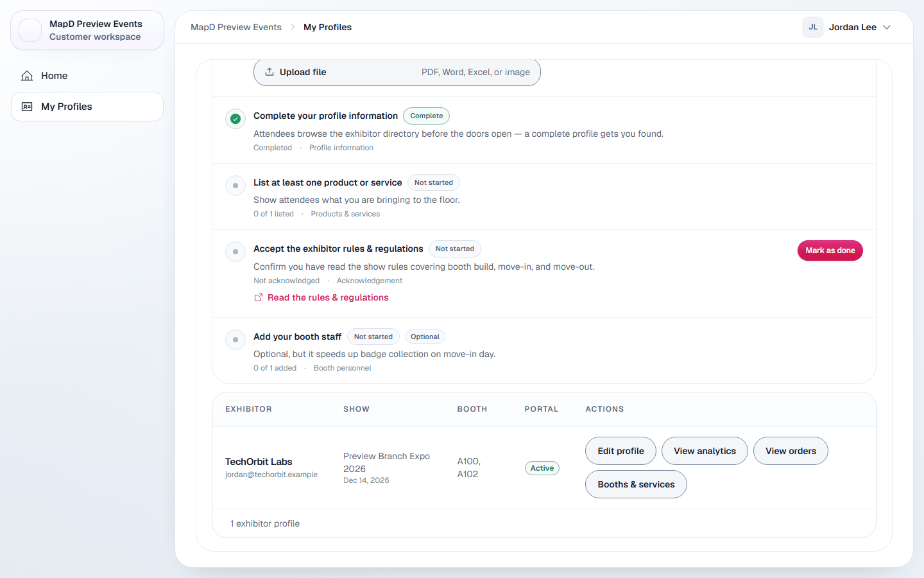Open Read the rules & regulations link
Viewport: 924px width, 578px height.
click(328, 297)
